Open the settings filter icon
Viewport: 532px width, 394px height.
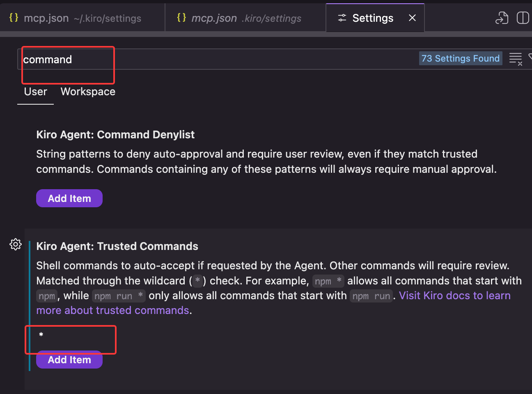point(530,58)
